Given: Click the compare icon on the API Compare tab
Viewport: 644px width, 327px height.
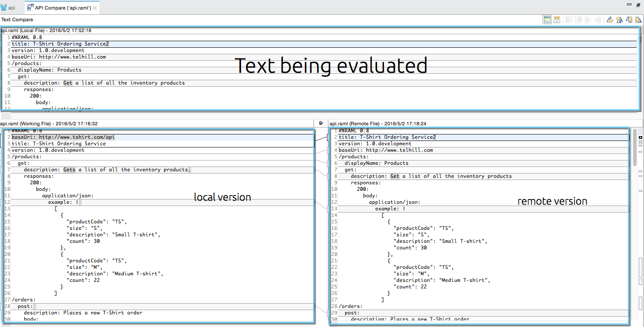Looking at the screenshot, I should 30,7.
